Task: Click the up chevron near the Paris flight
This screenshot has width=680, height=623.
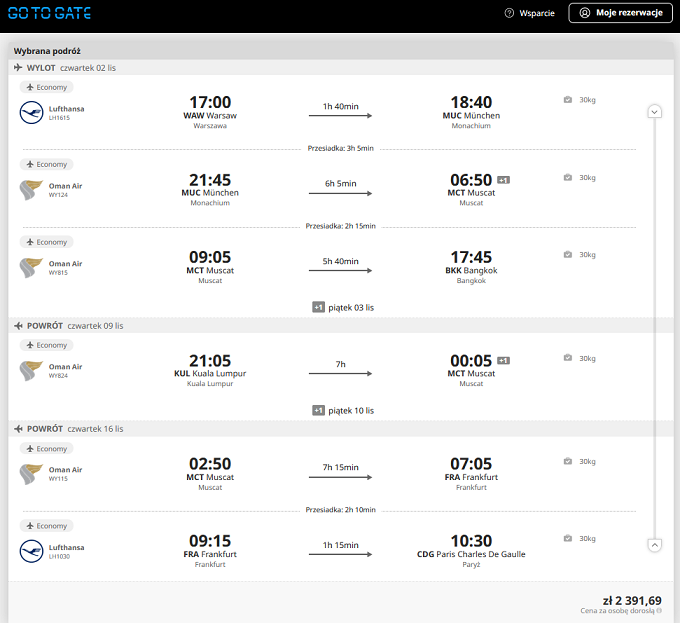Action: click(654, 545)
